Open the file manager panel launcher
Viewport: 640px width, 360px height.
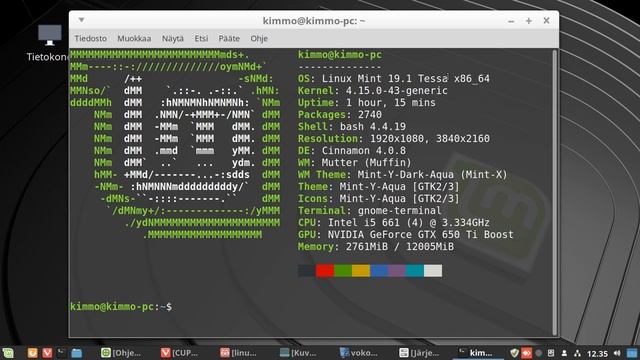(x=76, y=353)
